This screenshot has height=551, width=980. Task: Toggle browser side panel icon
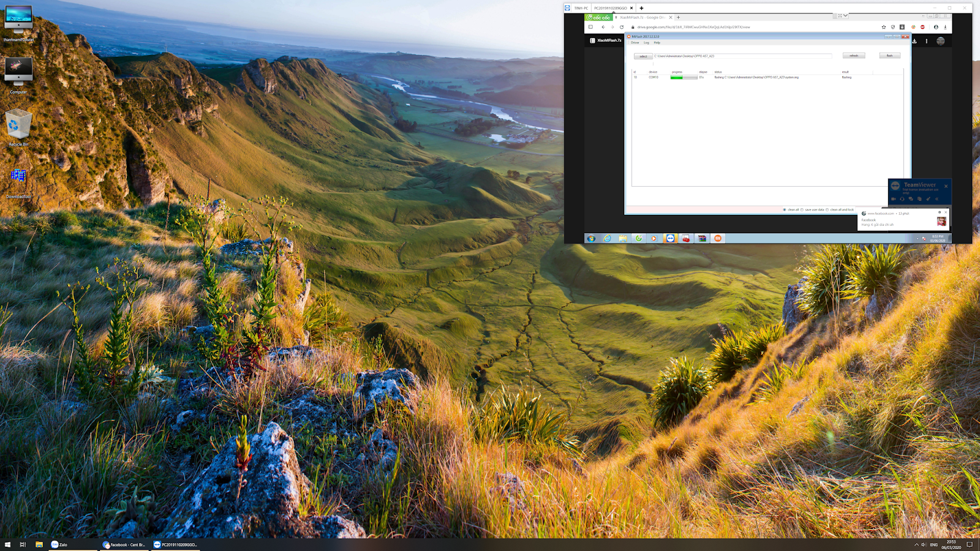coord(590,27)
